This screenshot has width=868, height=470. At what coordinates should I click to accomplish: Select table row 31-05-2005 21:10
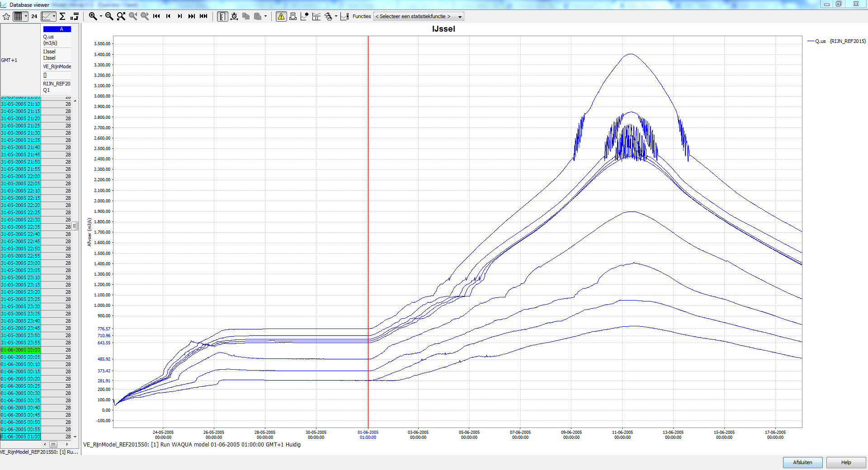point(36,104)
